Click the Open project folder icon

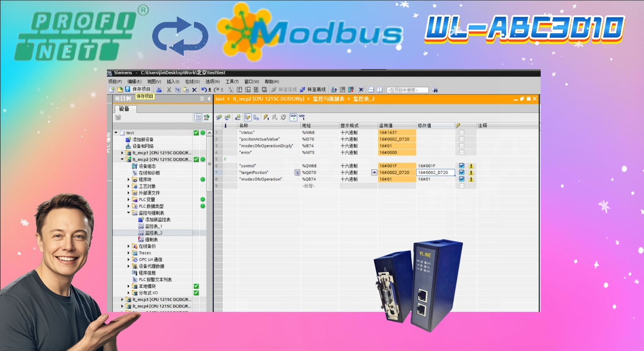(x=119, y=89)
